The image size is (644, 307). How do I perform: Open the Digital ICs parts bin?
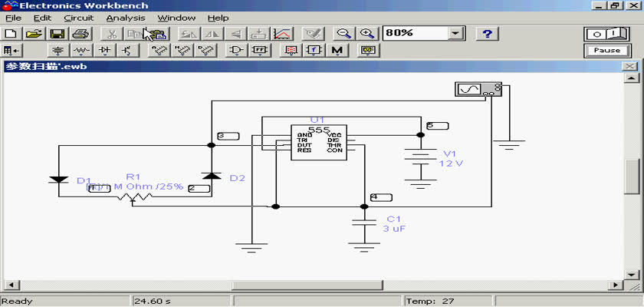[x=205, y=51]
